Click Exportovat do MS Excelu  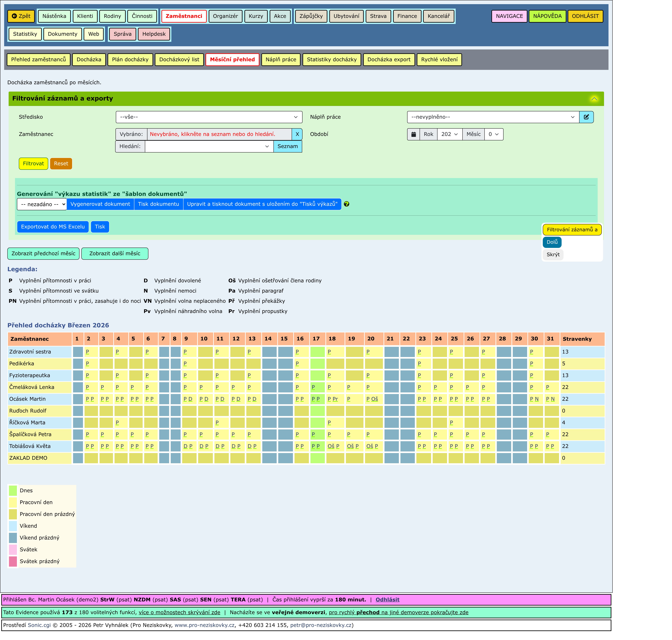53,227
